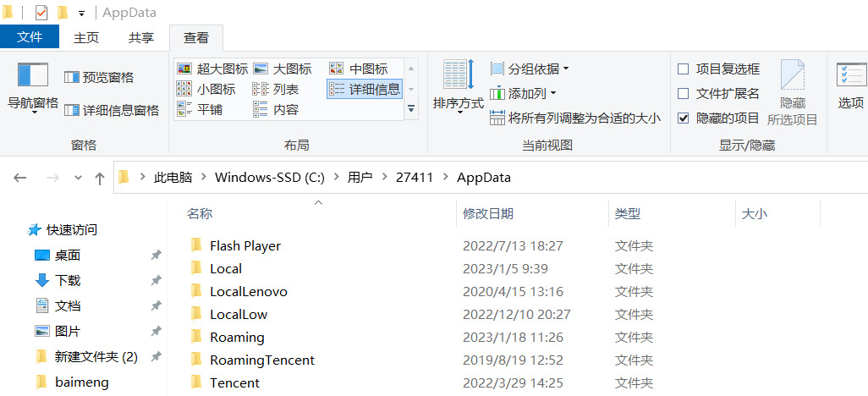Open the 添加列 dropdown
868x396 pixels.
pyautogui.click(x=523, y=94)
